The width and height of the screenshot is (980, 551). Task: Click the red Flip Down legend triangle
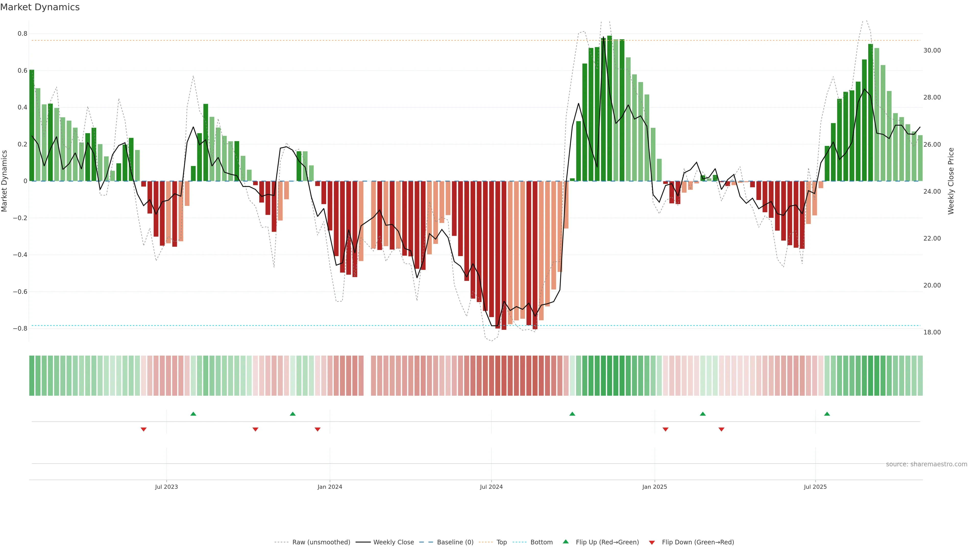pos(652,543)
